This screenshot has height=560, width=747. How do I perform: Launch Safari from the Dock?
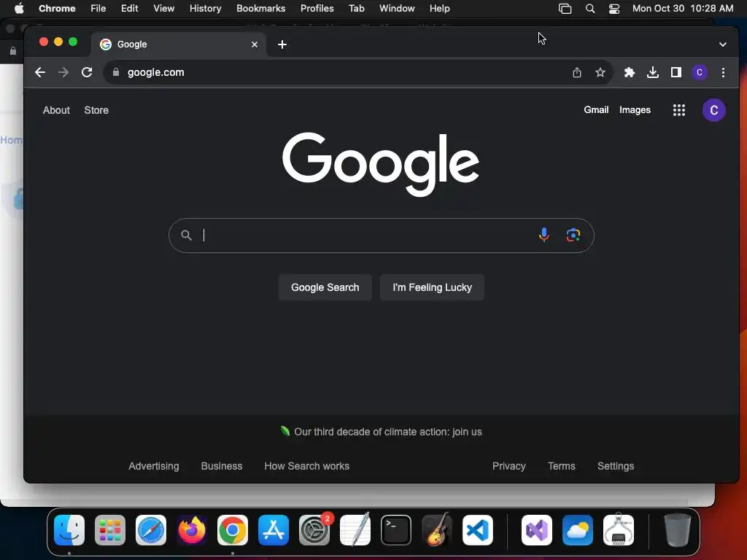coord(151,530)
